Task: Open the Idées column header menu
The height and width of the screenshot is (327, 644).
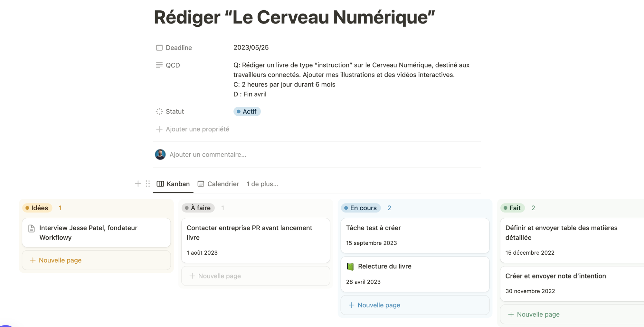Action: pos(37,208)
